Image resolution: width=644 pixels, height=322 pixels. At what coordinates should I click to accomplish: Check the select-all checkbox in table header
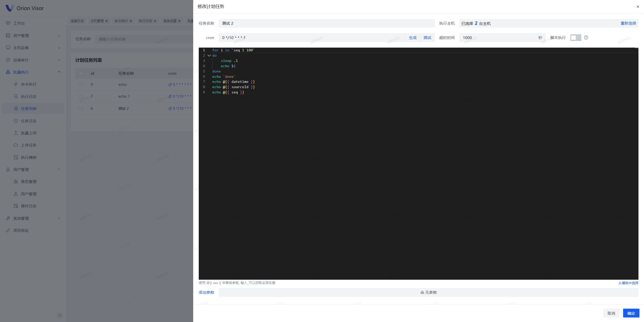pos(81,73)
